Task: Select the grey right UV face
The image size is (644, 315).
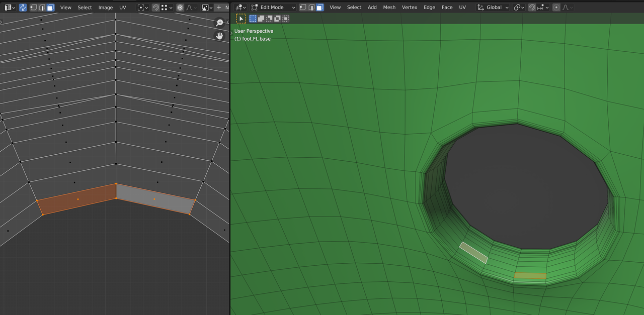Action: point(155,199)
